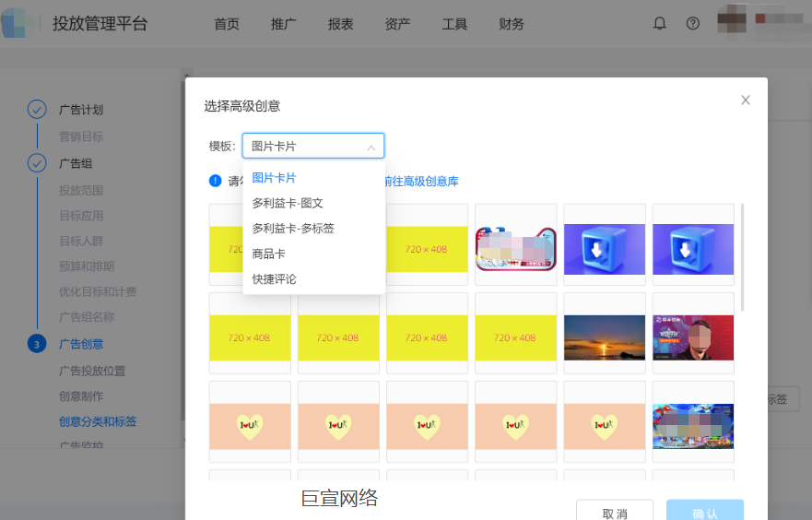
Task: Click the 广告计划 completed step check icon
Action: 37,110
